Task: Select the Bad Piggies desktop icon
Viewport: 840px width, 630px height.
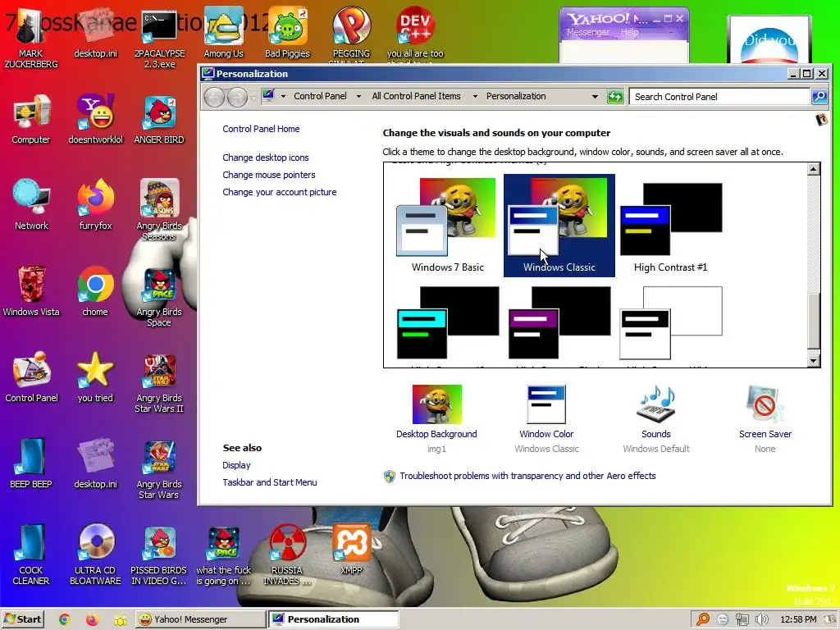Action: tap(288, 33)
